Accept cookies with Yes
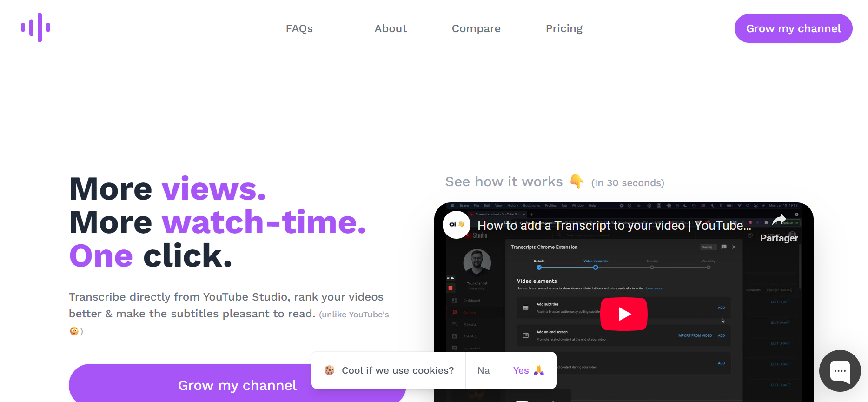 529,370
